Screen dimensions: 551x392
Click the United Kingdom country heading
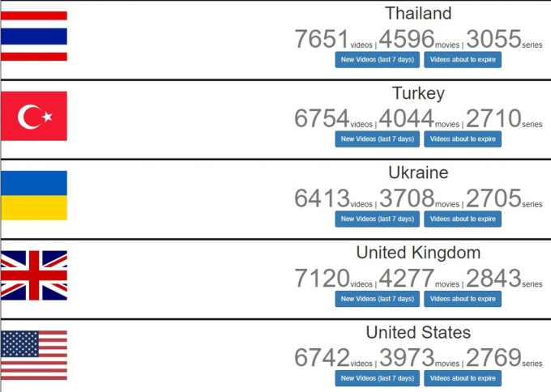418,253
